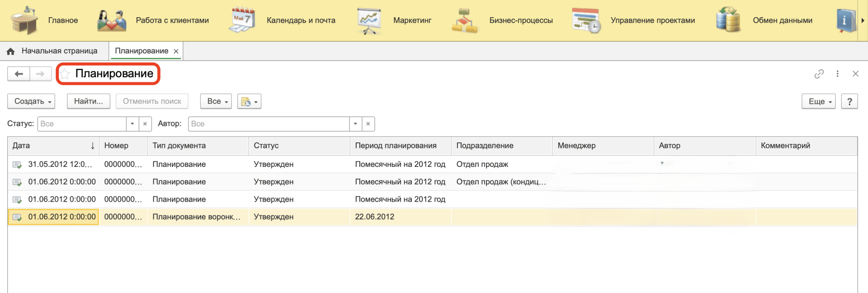
Task: Close the Планирование tab
Action: (x=176, y=51)
